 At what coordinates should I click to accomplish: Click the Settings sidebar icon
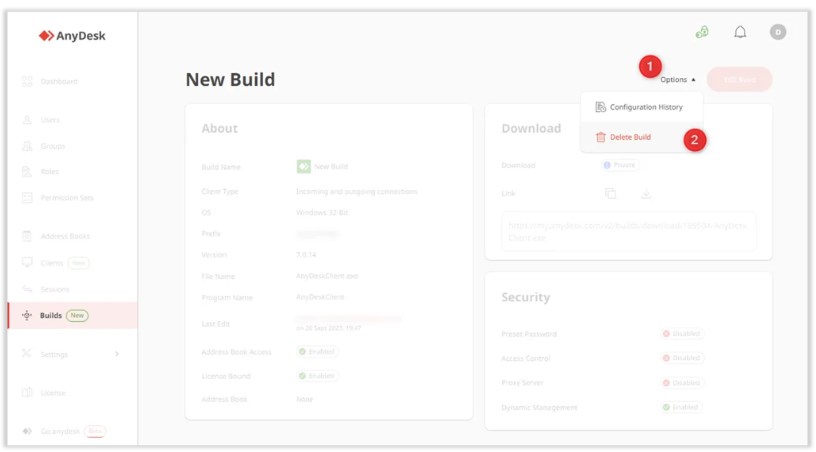click(x=27, y=354)
